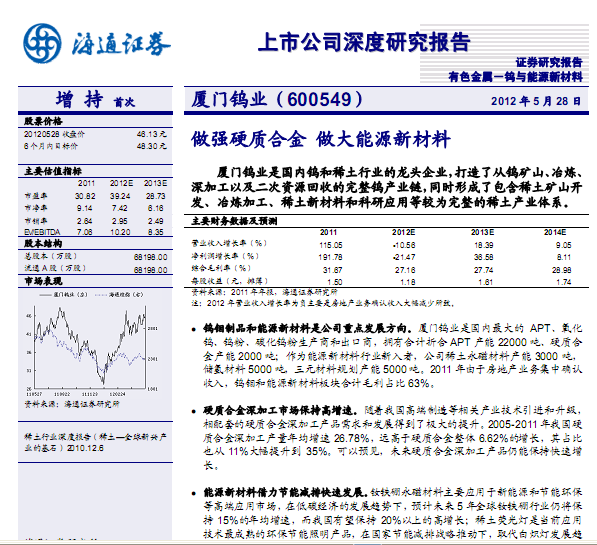Click the 增持 rating text
Screen dimensions: 597x545
point(80,100)
